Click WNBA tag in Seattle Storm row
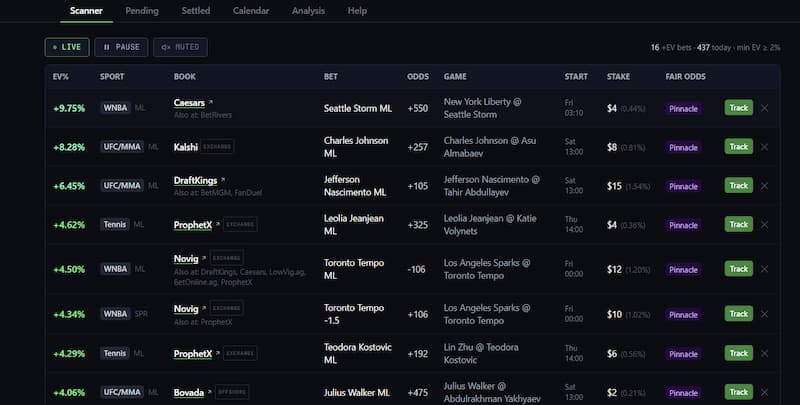Viewport: 800px width, 405px height. coord(115,108)
